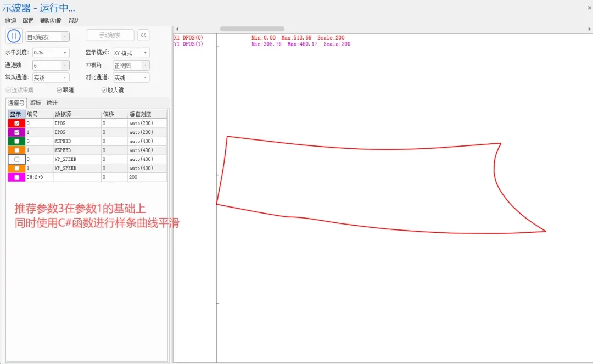This screenshot has height=364, width=593.
Task: Check display box for VP_SPEED channel 1
Action: coord(16,168)
